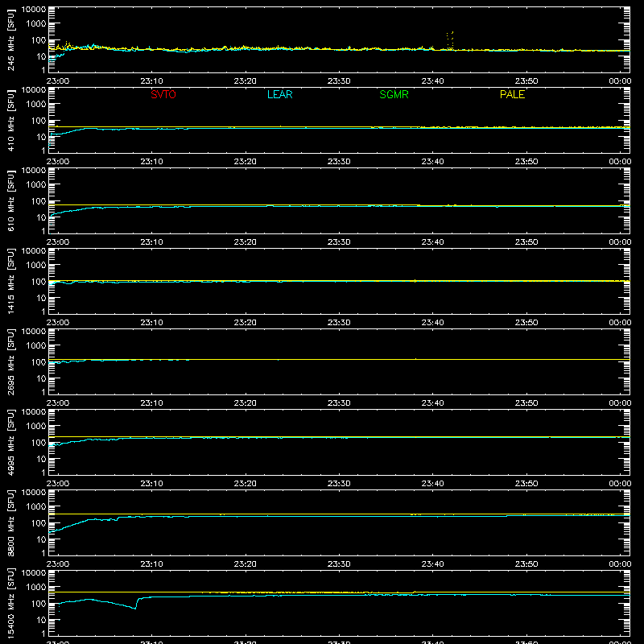Screen dimensions: 644x644
Task: Click the 1000 y-axis value of the 4995 MHz plot
Action: click(36, 427)
